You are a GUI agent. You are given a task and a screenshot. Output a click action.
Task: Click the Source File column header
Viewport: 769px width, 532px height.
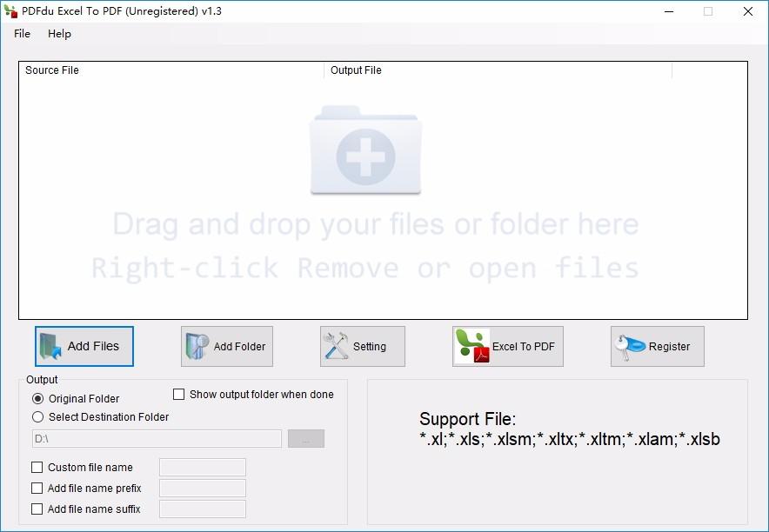tap(171, 70)
